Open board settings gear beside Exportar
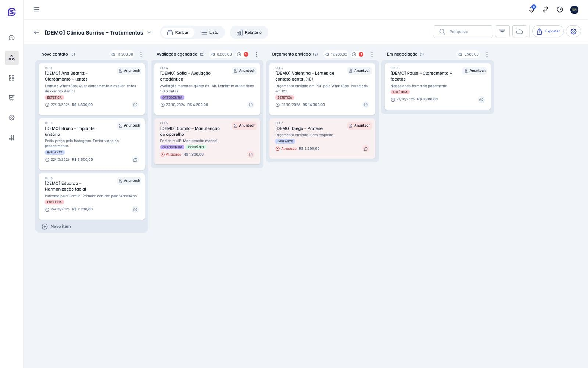 tap(573, 32)
